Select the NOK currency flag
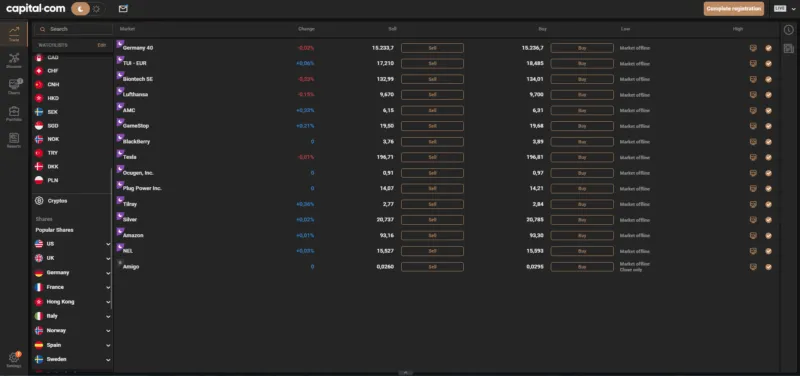The height and width of the screenshot is (376, 800). [39, 139]
